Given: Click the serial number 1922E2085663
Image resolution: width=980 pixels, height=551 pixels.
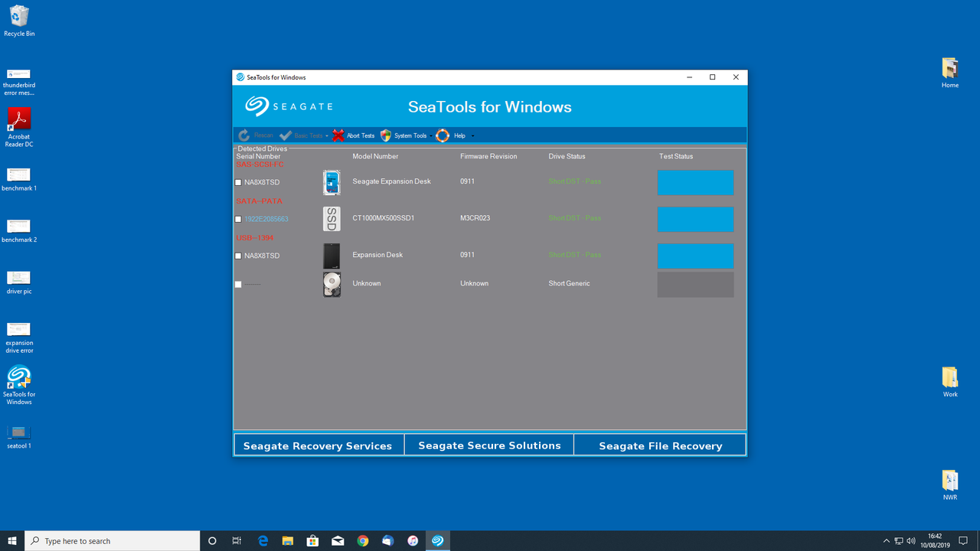Looking at the screenshot, I should click(266, 220).
